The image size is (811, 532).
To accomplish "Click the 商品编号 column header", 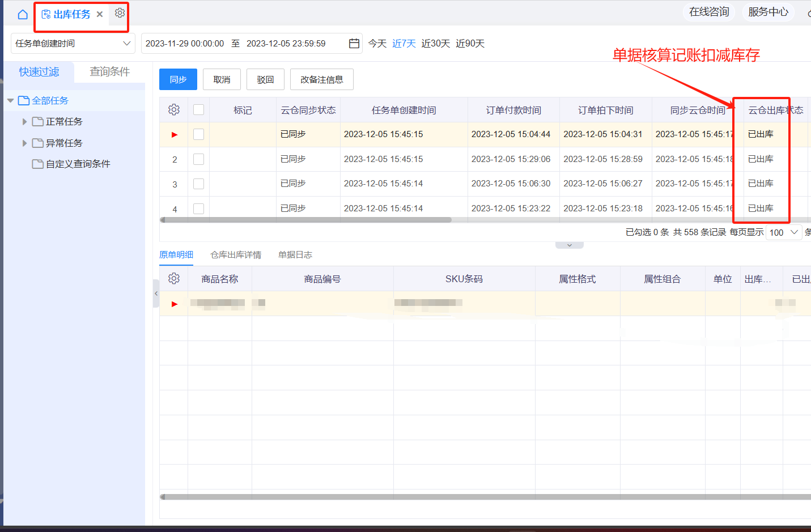I will (322, 279).
